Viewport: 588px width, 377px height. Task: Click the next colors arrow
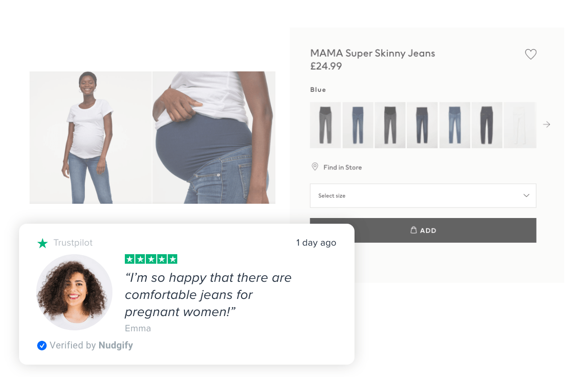click(x=547, y=125)
